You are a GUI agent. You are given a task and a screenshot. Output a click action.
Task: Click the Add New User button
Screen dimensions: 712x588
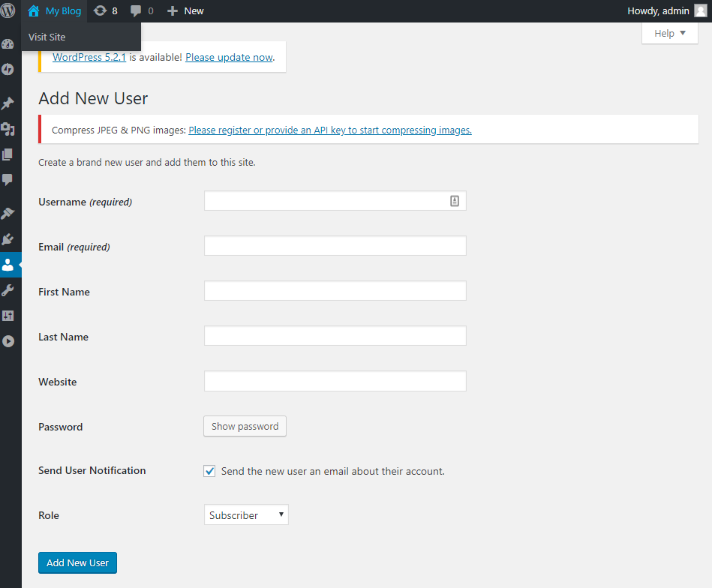(77, 562)
